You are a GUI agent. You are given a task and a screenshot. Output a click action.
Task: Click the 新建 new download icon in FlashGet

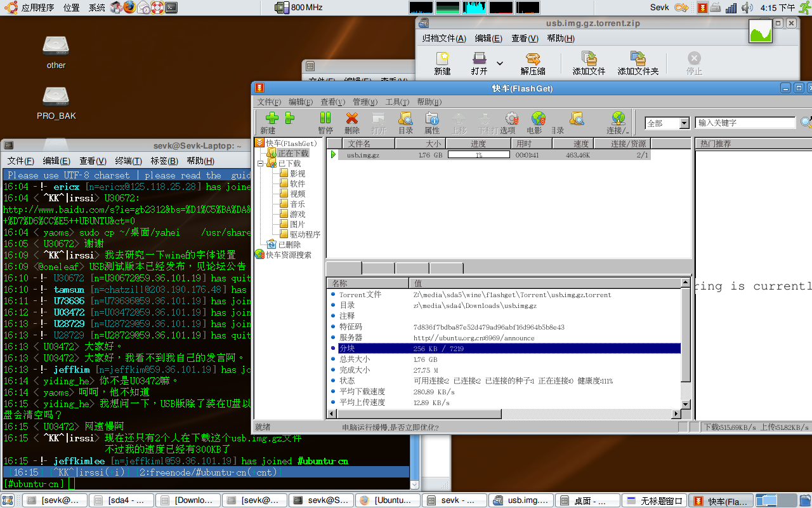pos(272,118)
